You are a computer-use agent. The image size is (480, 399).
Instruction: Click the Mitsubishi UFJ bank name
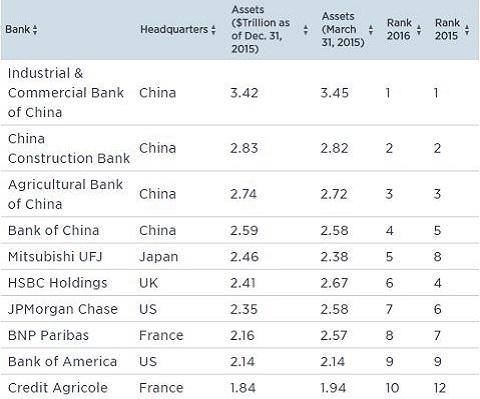point(55,257)
